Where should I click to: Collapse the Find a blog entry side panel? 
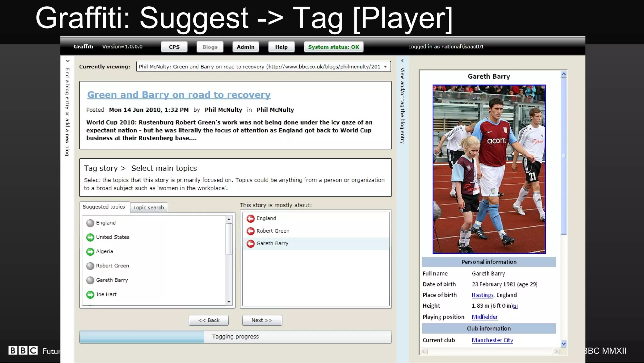68,61
